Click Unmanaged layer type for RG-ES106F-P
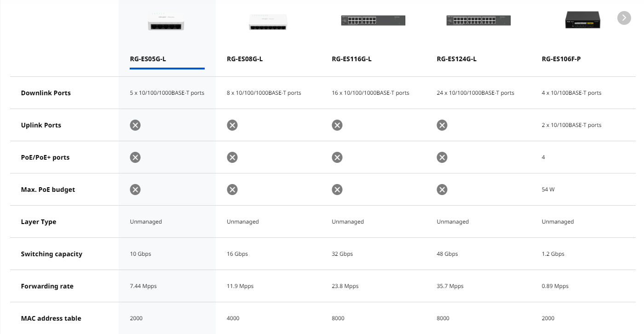Image resolution: width=644 pixels, height=334 pixels. [x=558, y=222]
